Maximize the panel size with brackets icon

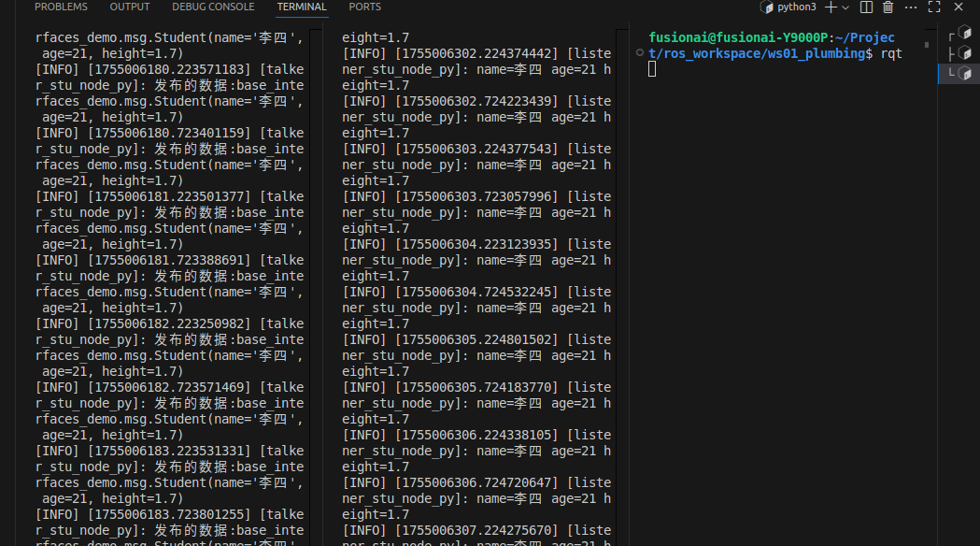[934, 7]
